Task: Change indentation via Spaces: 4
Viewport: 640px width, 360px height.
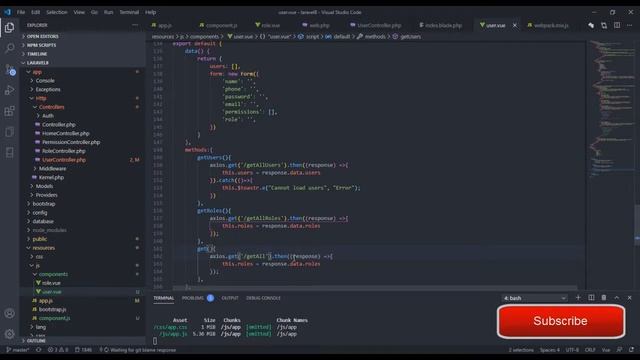Action: point(550,350)
